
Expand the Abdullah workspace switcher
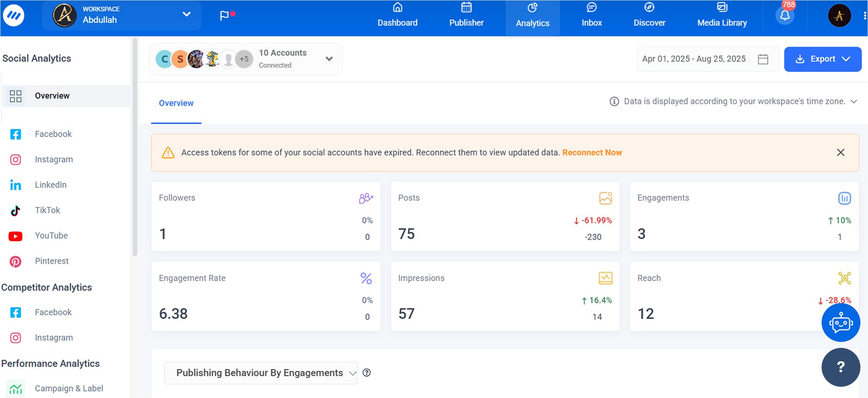tap(122, 15)
